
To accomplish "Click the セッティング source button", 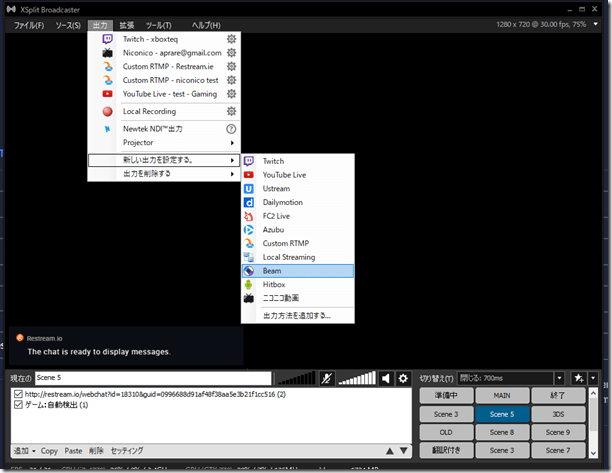I will tap(127, 451).
